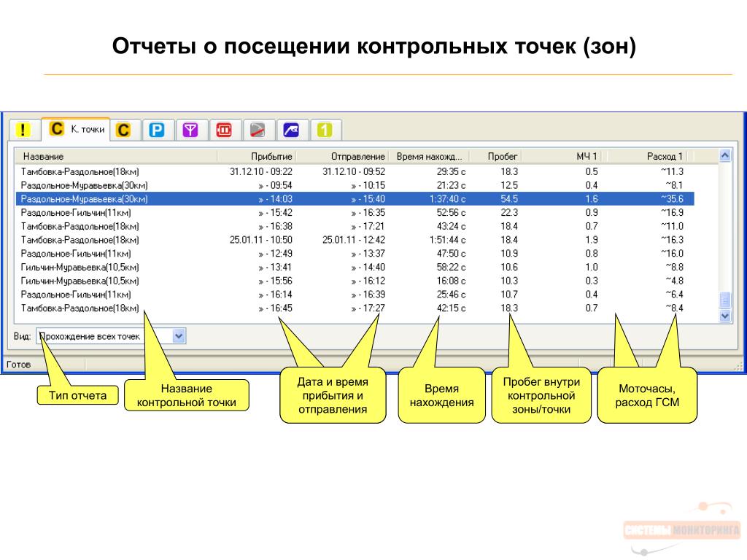Click the fuel consumption cell ~35.6

tap(672, 198)
